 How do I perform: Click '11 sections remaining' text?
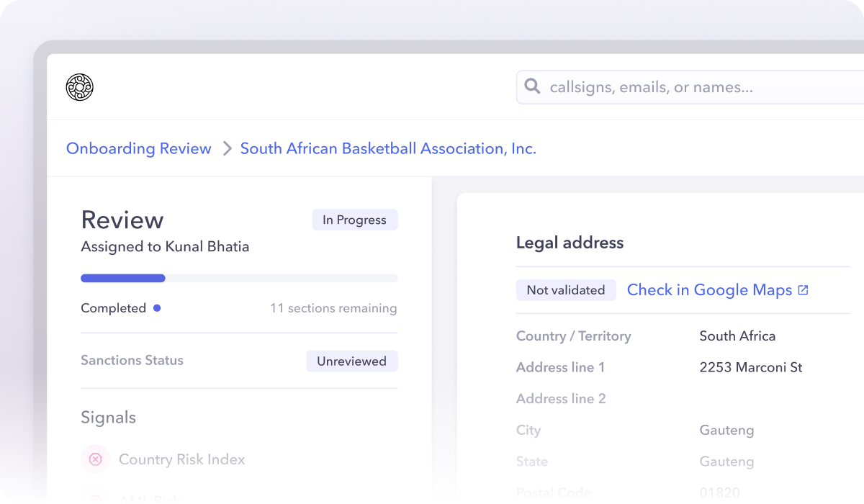click(333, 308)
